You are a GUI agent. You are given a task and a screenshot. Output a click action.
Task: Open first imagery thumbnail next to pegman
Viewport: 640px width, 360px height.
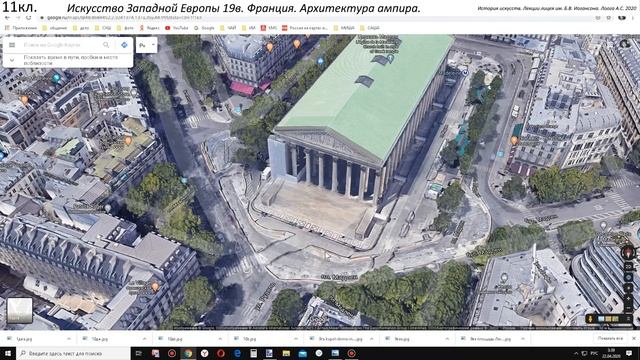pos(600,319)
